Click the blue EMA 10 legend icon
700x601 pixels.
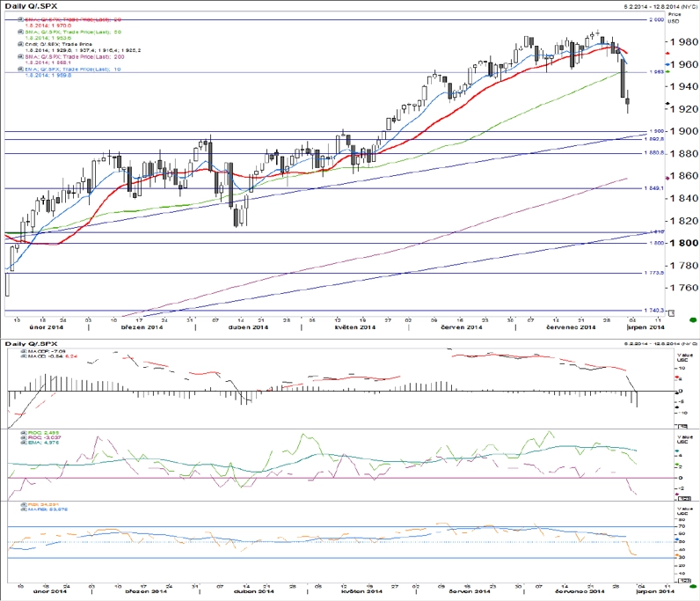pos(20,70)
